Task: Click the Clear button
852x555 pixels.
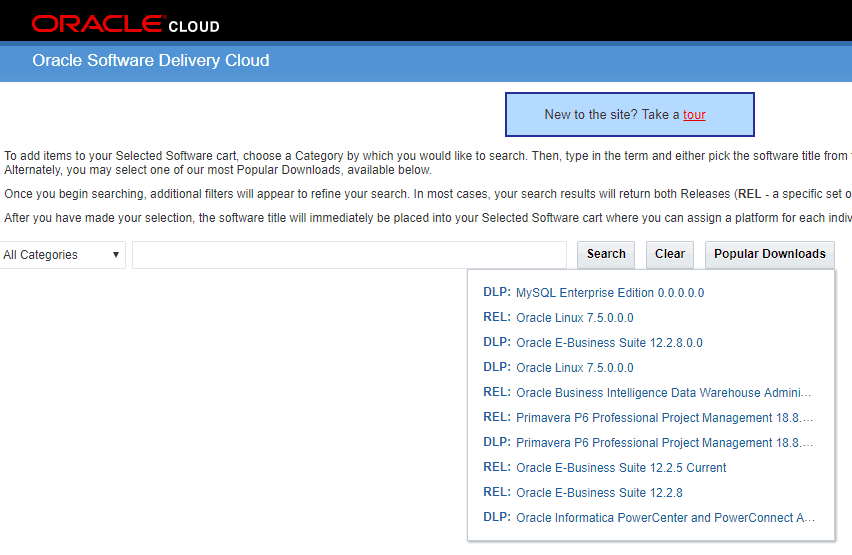Action: tap(669, 254)
